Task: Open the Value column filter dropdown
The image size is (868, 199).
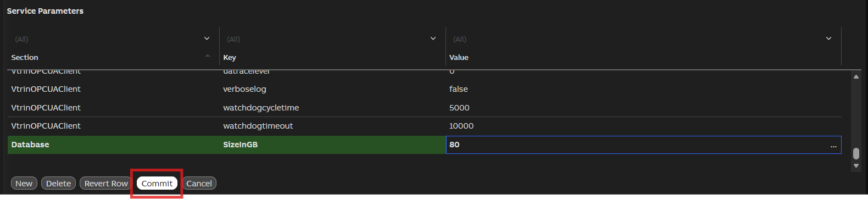Action: point(828,38)
